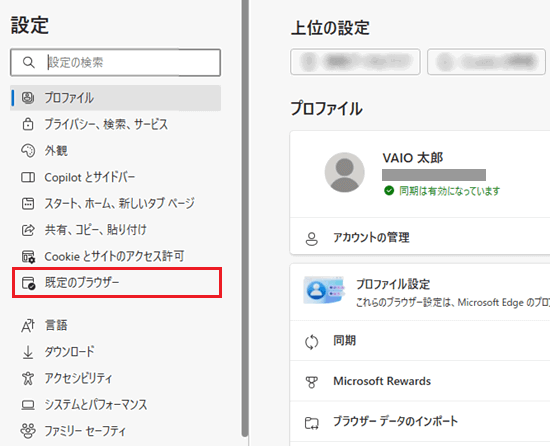Open ブラウザー データのインポート
The height and width of the screenshot is (446, 550).
click(420, 421)
